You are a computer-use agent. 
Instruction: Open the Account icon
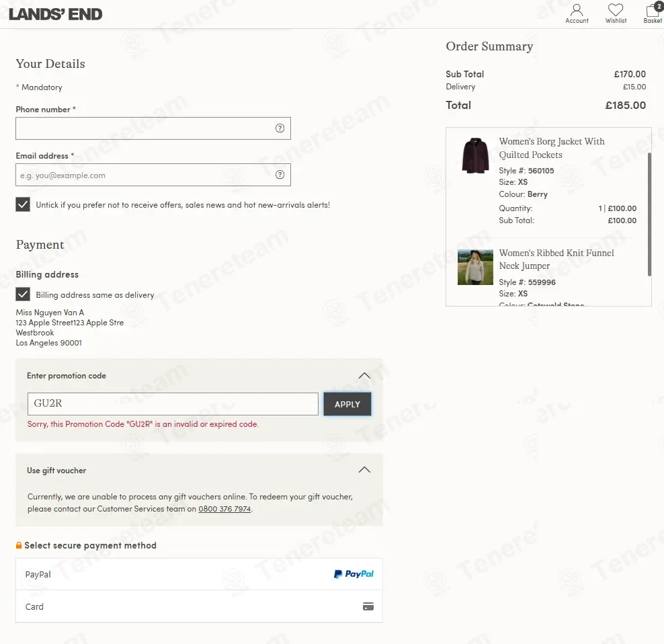(577, 13)
